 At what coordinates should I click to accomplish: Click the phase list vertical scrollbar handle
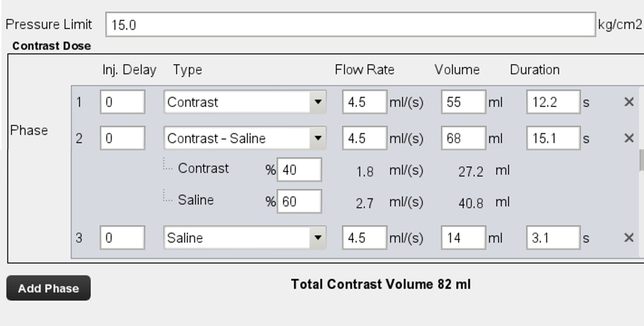(641, 160)
